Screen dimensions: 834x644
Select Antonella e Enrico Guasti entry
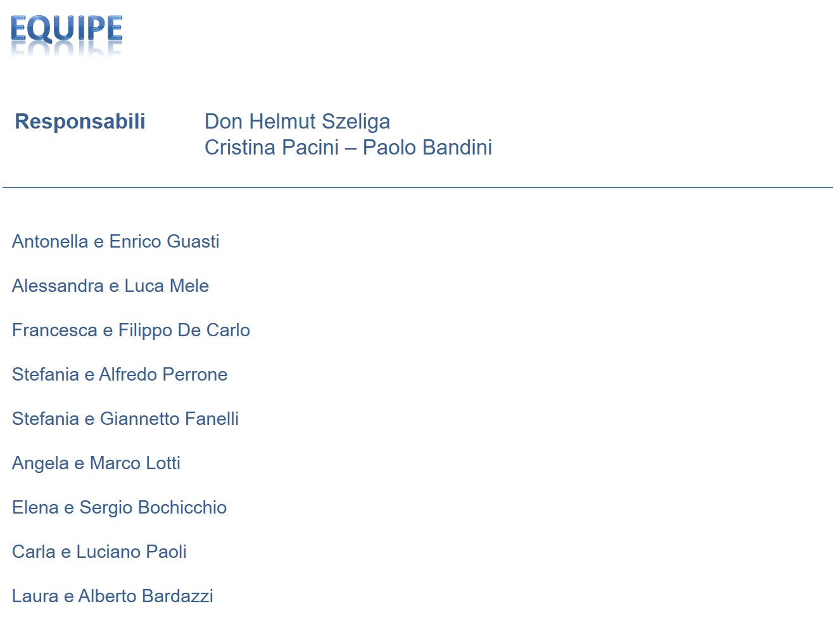[116, 241]
